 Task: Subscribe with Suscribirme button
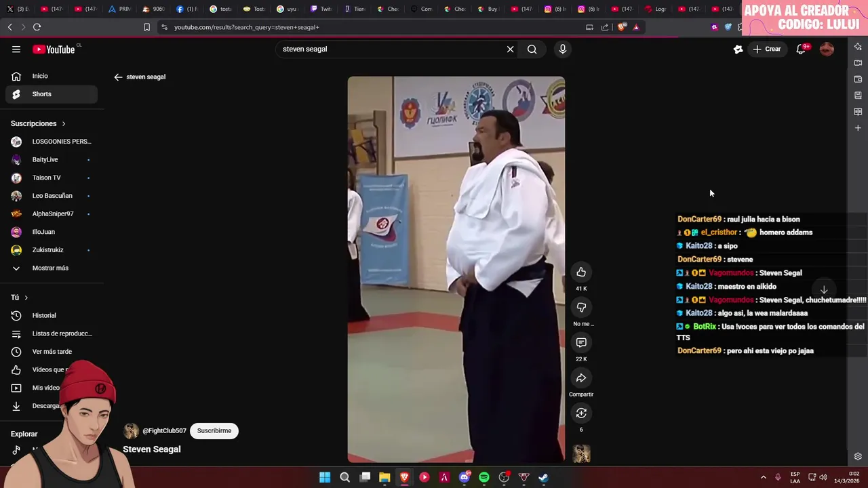[214, 430]
